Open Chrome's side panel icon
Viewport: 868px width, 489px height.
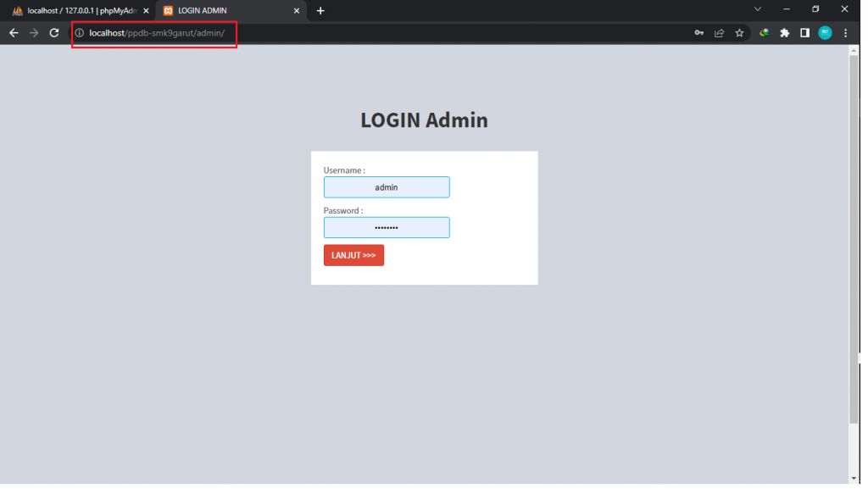click(x=804, y=32)
